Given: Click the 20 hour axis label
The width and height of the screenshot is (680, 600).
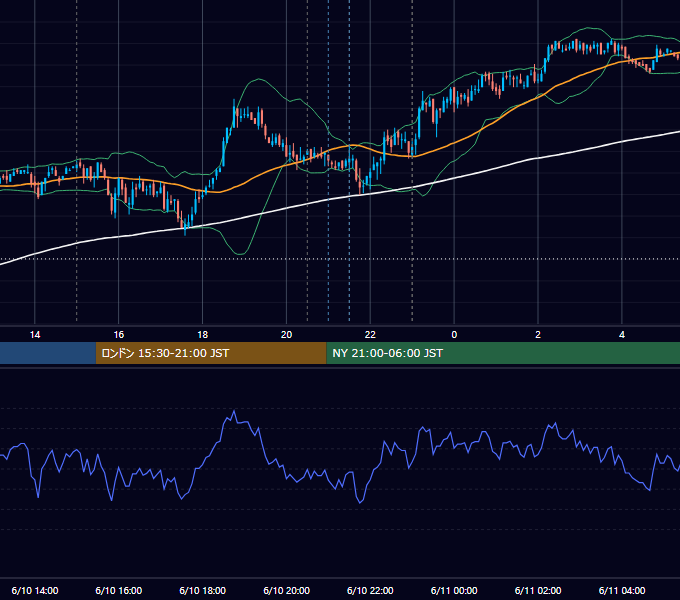Looking at the screenshot, I should pos(286,335).
